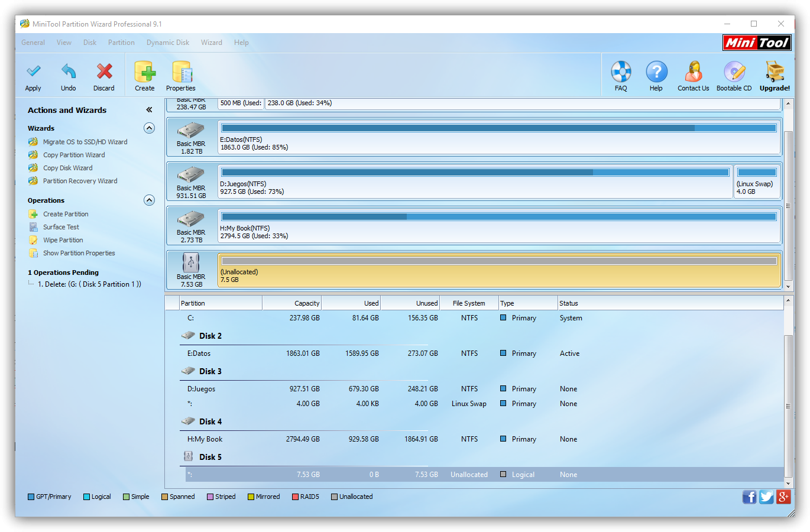Click the Surface Test icon
810x532 pixels.
click(x=33, y=227)
